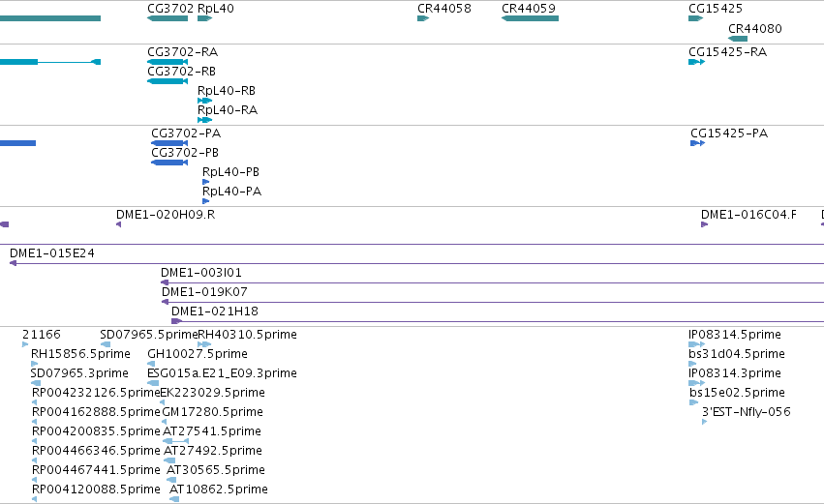Select the DME1-003I01 BAC clone
Viewport: 824px width, 504px height.
[x=493, y=282]
